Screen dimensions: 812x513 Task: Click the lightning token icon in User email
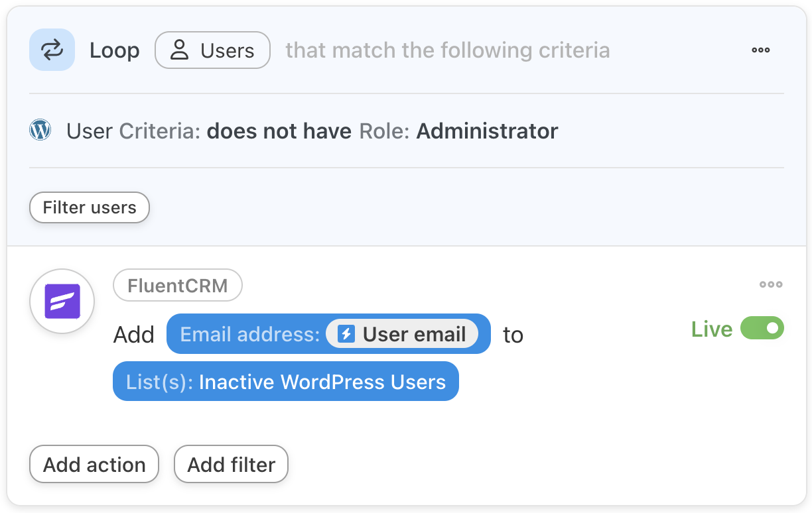pyautogui.click(x=346, y=334)
